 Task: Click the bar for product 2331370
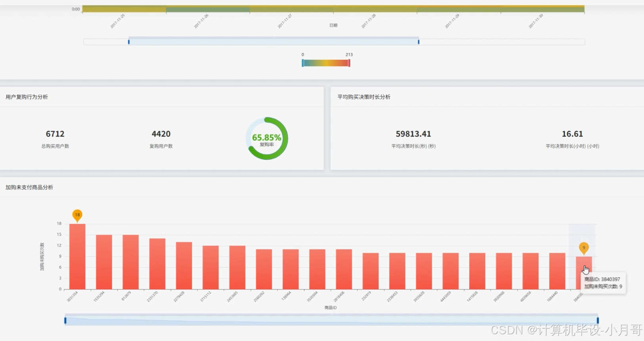pyautogui.click(x=157, y=264)
